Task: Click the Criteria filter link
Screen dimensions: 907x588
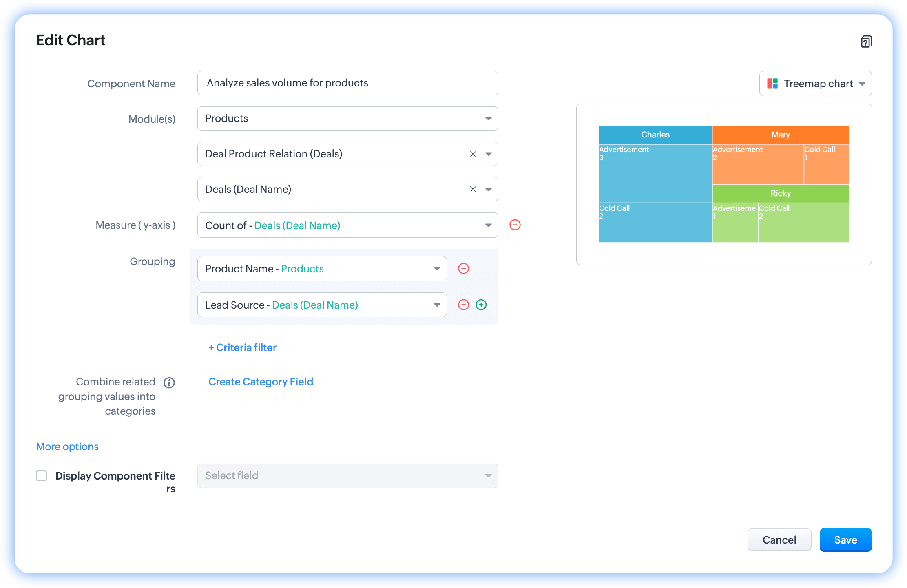Action: tap(242, 347)
